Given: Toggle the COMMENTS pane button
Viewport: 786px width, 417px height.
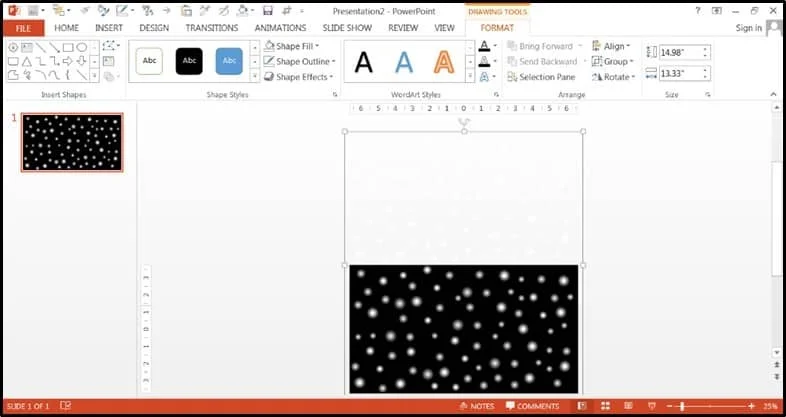Looking at the screenshot, I should click(x=532, y=406).
